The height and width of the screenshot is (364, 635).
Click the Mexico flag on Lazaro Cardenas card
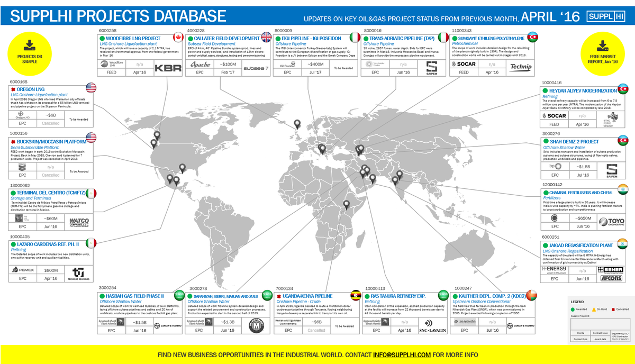90,243
